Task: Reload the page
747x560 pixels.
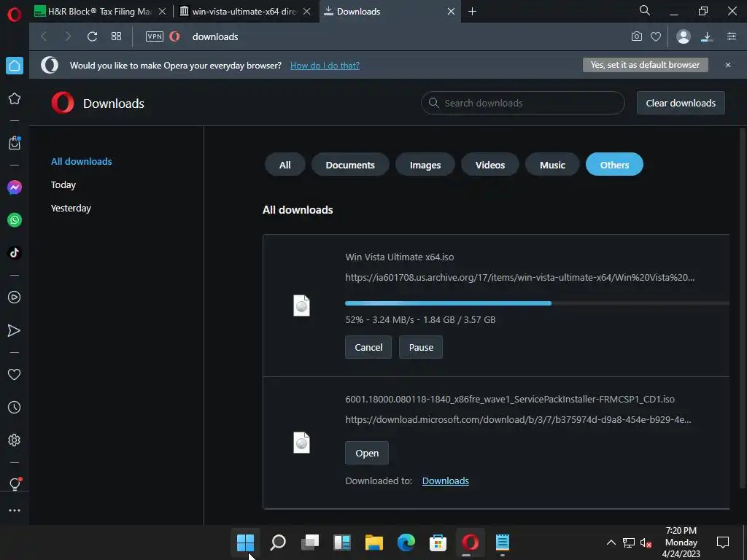Action: point(93,36)
